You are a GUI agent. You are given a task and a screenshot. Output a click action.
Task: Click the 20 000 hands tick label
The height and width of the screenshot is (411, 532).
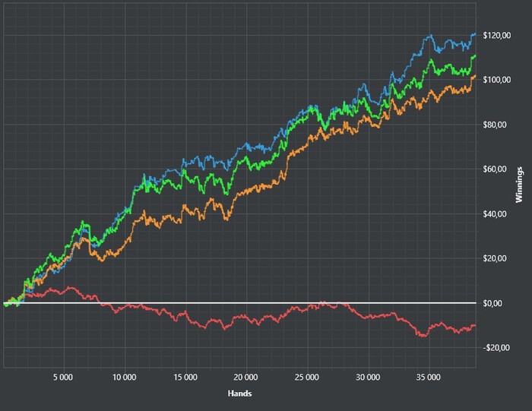tap(246, 377)
